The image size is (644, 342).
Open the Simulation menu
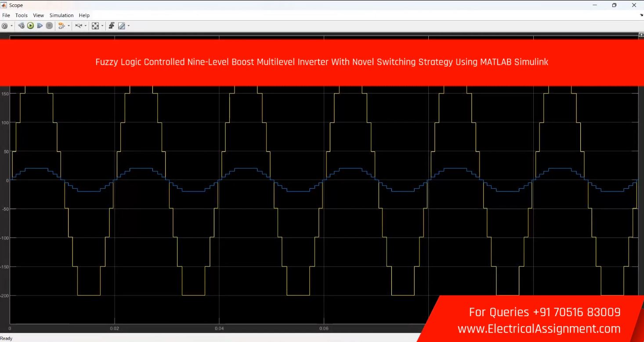pyautogui.click(x=62, y=15)
